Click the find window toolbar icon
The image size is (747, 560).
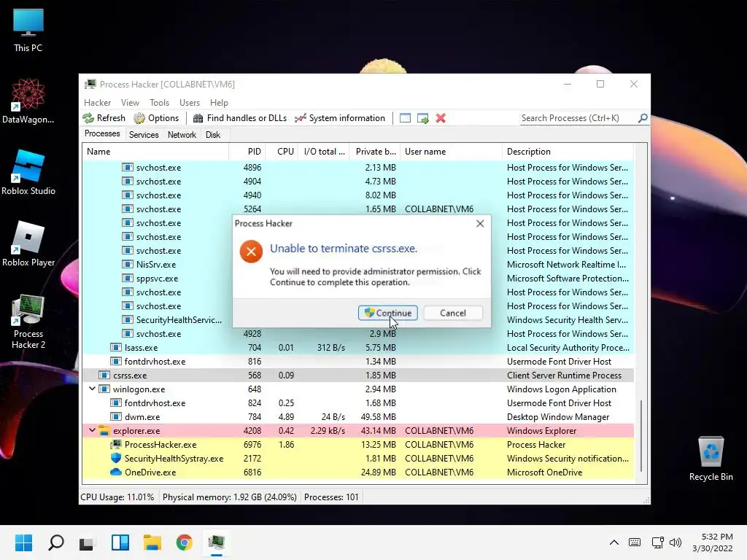click(405, 118)
